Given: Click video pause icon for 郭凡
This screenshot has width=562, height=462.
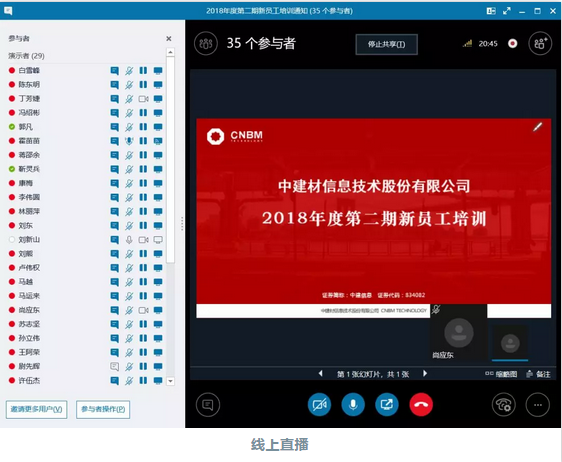Looking at the screenshot, I should coord(143,127).
